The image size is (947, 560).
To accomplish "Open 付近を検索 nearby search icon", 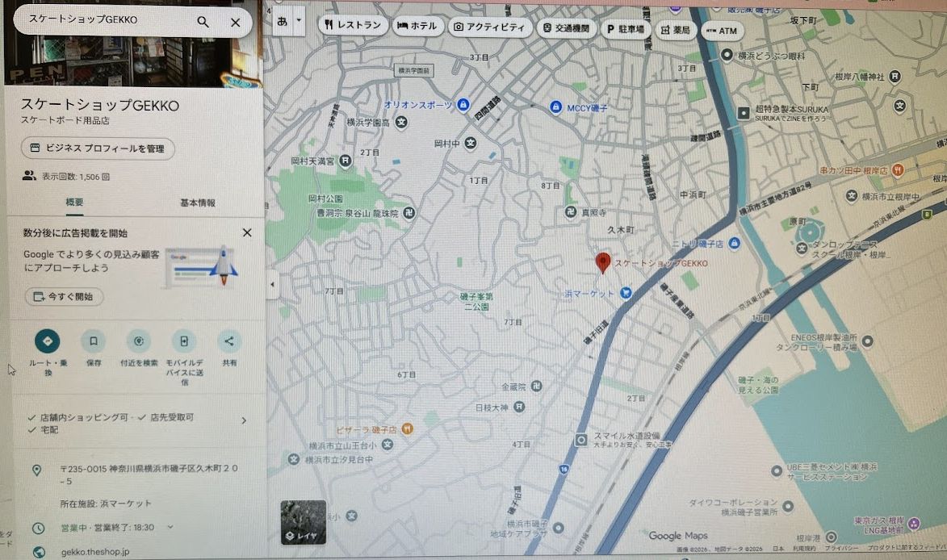I will point(138,339).
